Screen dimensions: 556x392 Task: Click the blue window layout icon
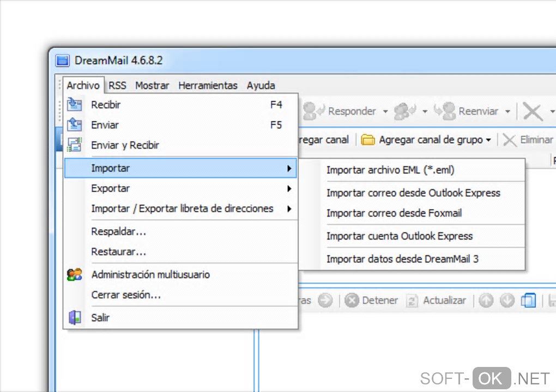coord(528,301)
